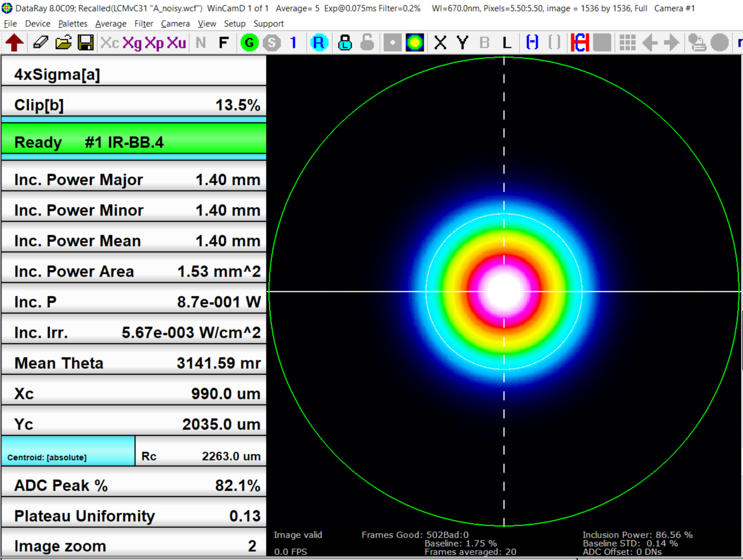
Task: Open a file with the folder icon
Action: click(64, 43)
